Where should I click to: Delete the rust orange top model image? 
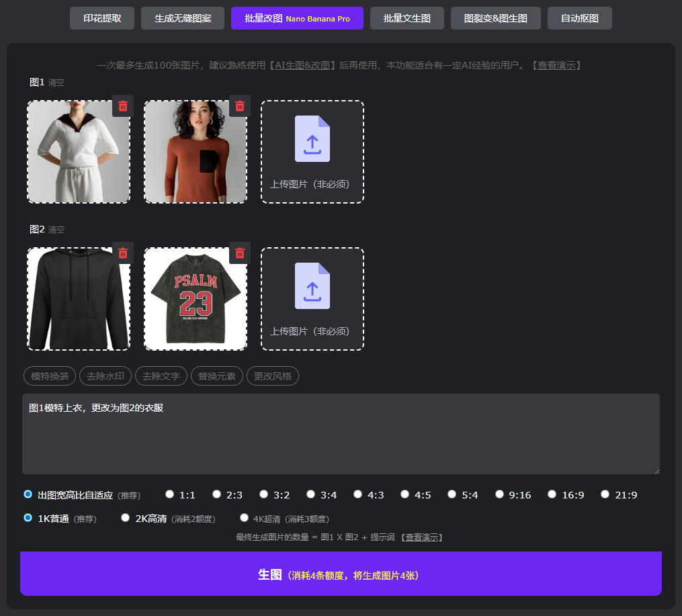(240, 106)
